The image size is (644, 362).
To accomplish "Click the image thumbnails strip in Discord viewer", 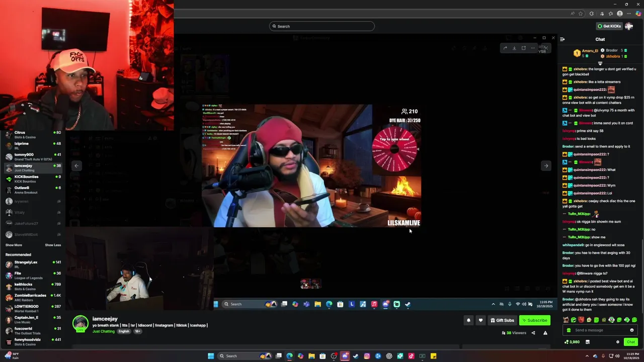I will tap(310, 284).
